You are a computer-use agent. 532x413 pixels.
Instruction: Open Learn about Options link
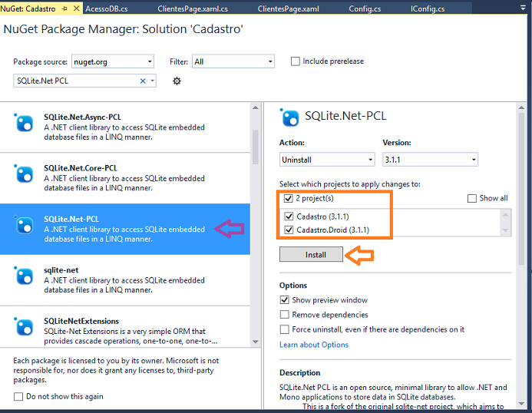[x=314, y=345]
